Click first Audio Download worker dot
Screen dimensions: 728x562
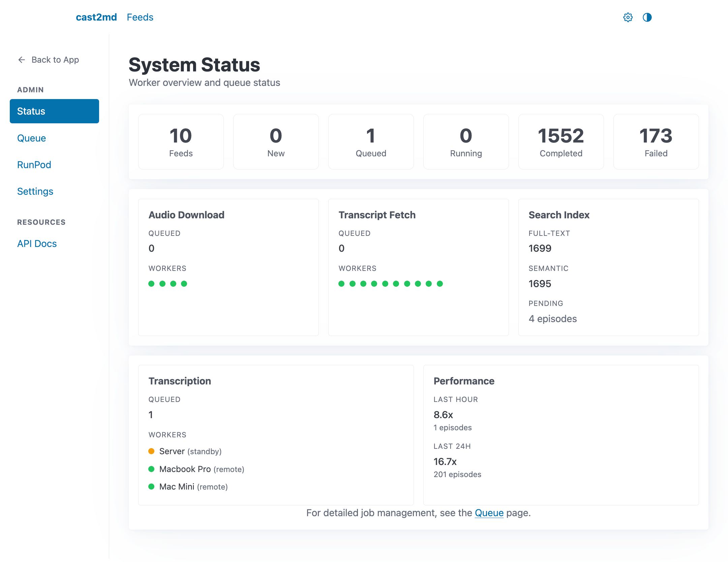pos(151,284)
